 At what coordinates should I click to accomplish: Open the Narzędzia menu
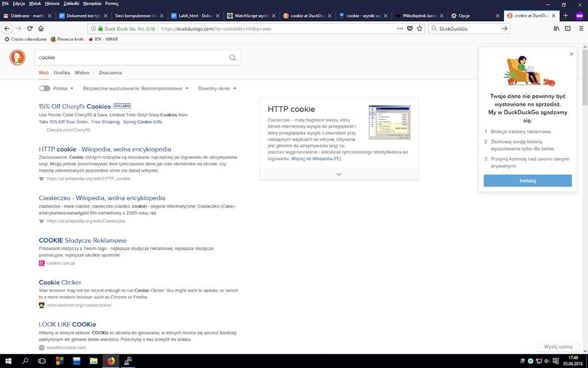point(92,3)
